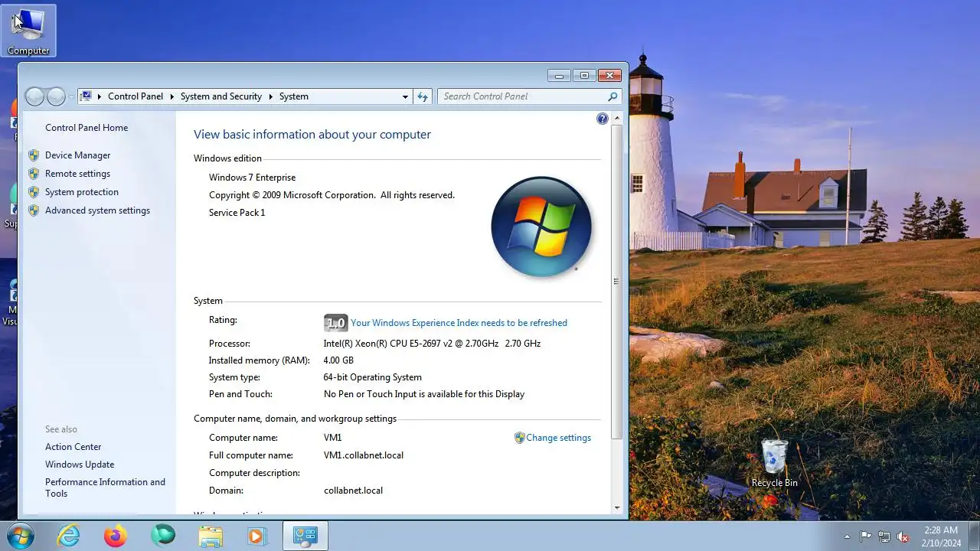980x551 pixels.
Task: Click the shield icon beside Change settings
Action: [x=519, y=438]
